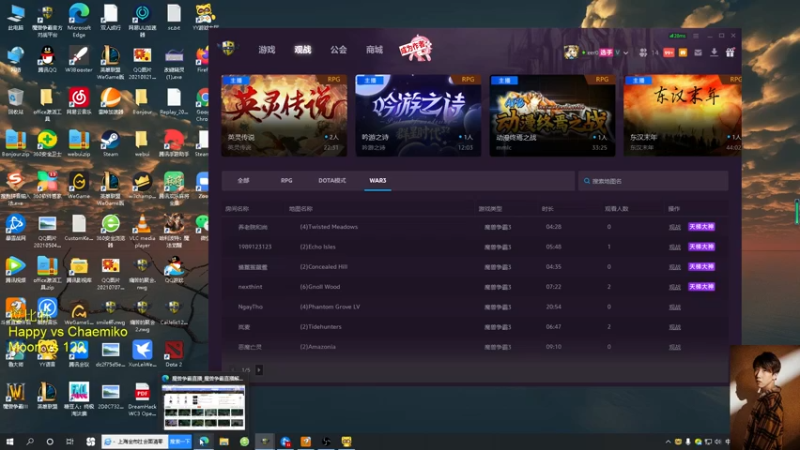Viewport: 800px width, 450px height.
Task: Click the 28ms network latency indicator
Action: [677, 36]
